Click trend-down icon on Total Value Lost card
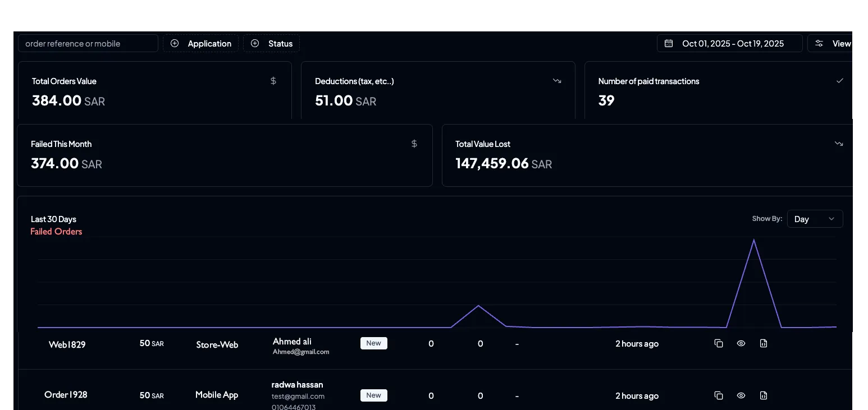Viewport: 868px width, 410px height. [838, 144]
